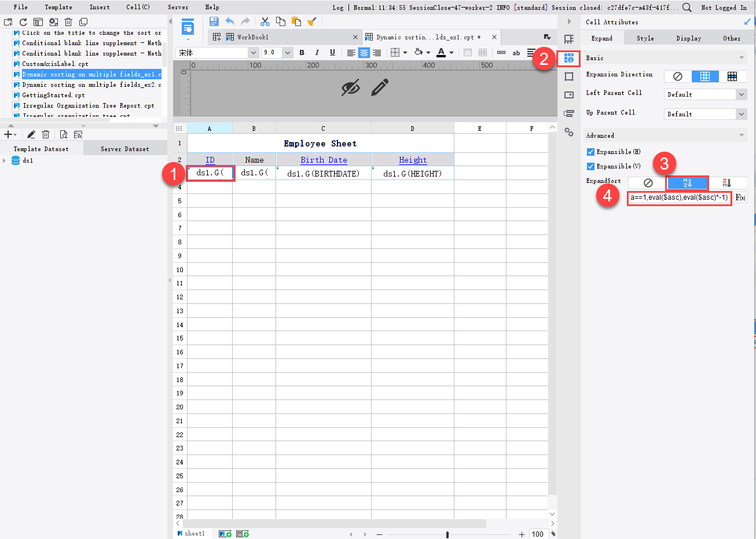Open the template preview button
This screenshot has height=539, width=756.
click(x=188, y=27)
